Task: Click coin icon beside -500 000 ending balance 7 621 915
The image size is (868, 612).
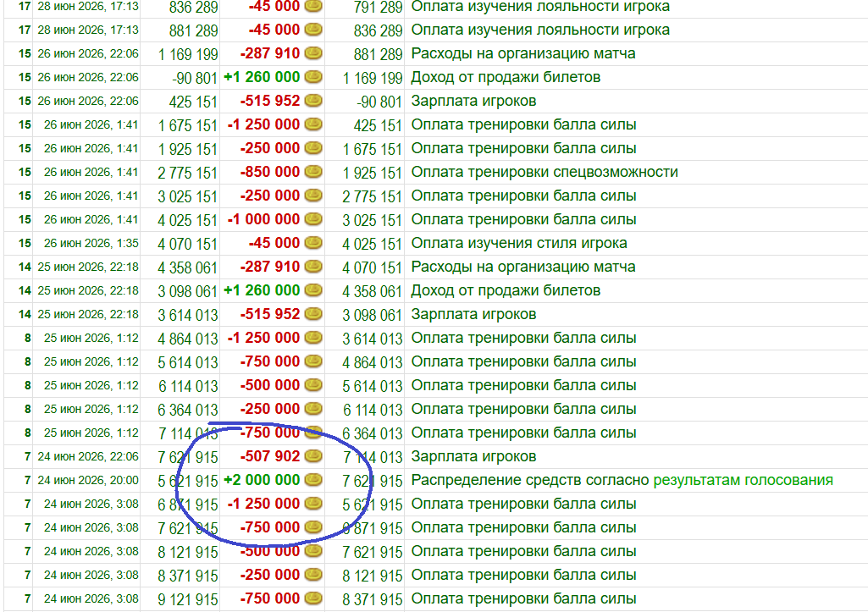Action: 313,551
